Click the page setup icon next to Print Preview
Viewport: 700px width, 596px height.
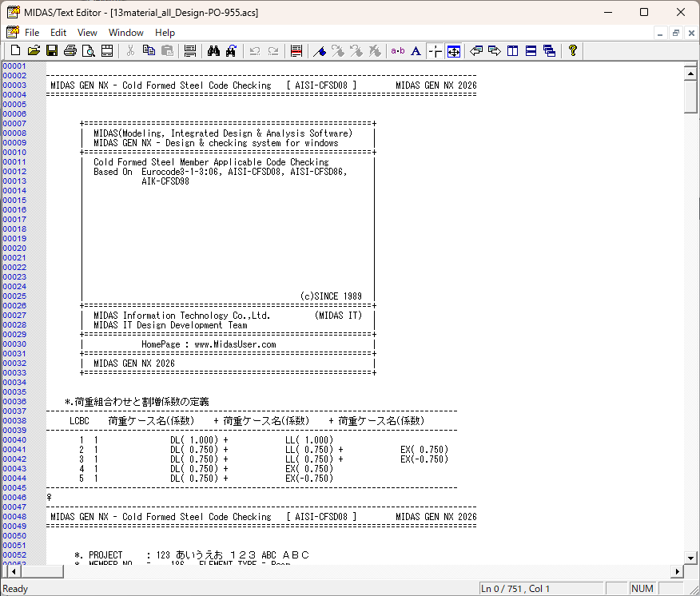[107, 51]
